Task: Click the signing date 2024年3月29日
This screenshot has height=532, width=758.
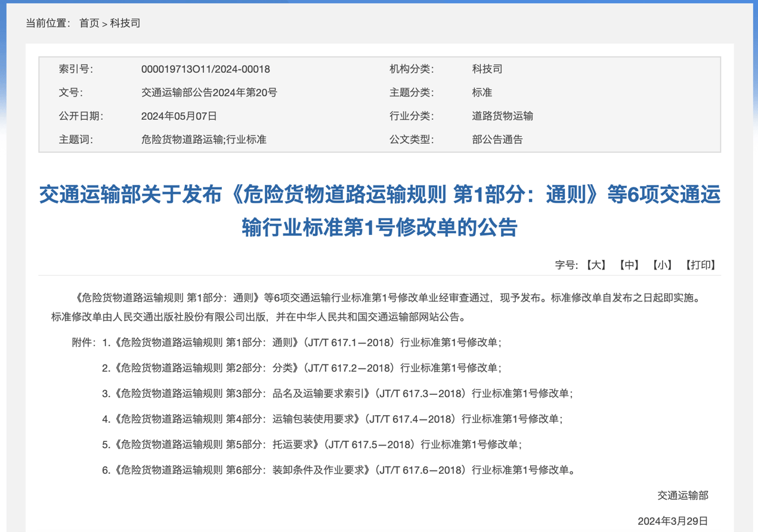Action: (x=672, y=521)
